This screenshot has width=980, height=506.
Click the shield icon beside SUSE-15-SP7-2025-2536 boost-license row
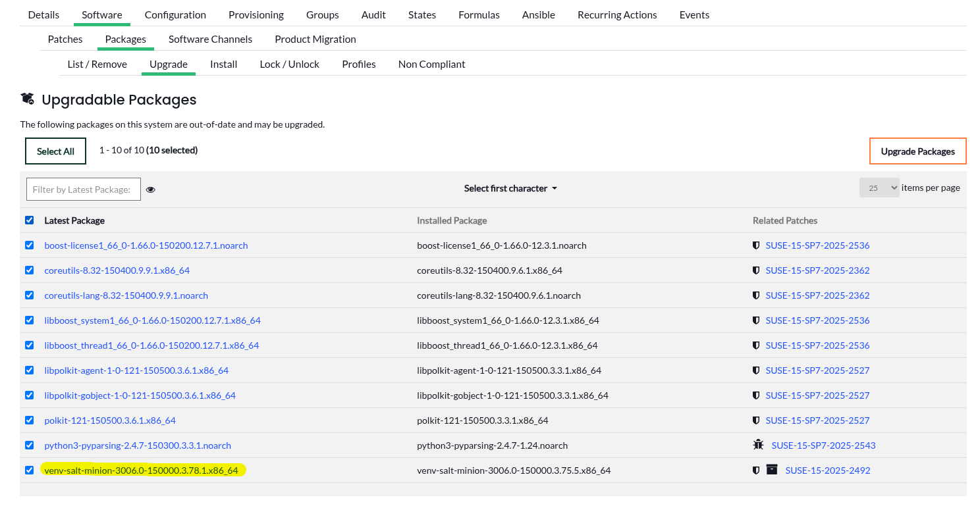click(x=756, y=245)
